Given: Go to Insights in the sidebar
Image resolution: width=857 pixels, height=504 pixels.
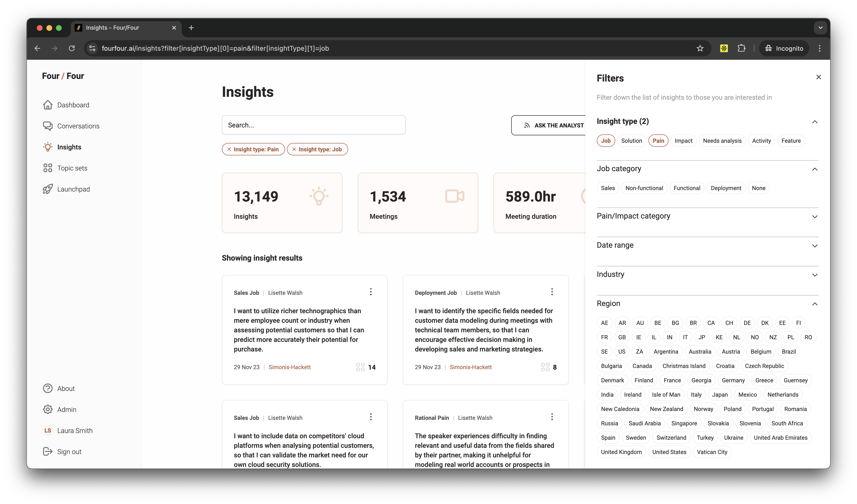Looking at the screenshot, I should (x=69, y=147).
